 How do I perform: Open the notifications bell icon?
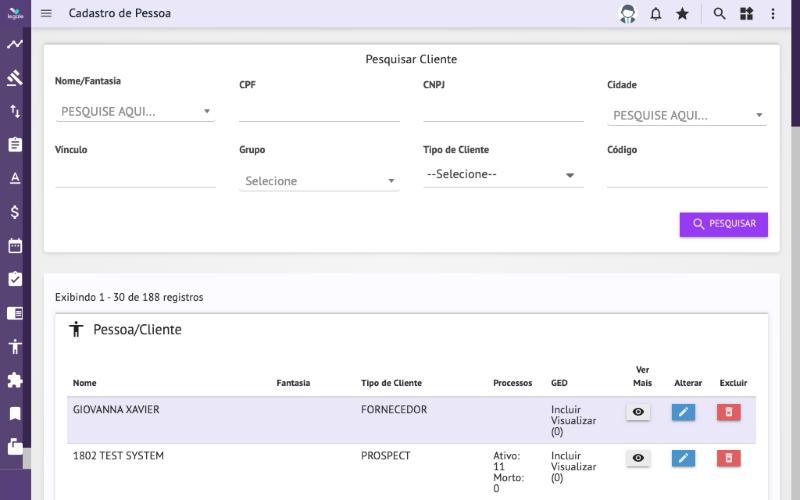click(x=656, y=14)
